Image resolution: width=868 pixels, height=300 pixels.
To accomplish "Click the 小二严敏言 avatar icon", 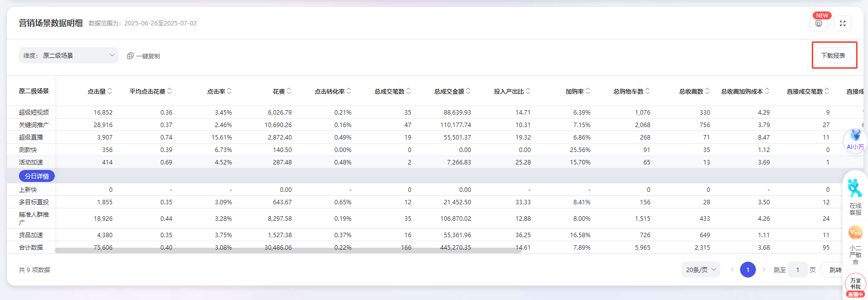I will pos(855,233).
